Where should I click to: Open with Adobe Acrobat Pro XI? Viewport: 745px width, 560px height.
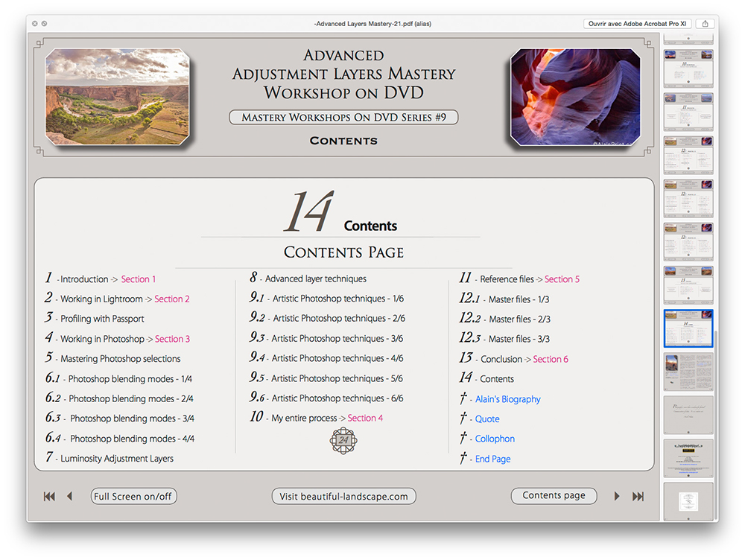click(637, 23)
